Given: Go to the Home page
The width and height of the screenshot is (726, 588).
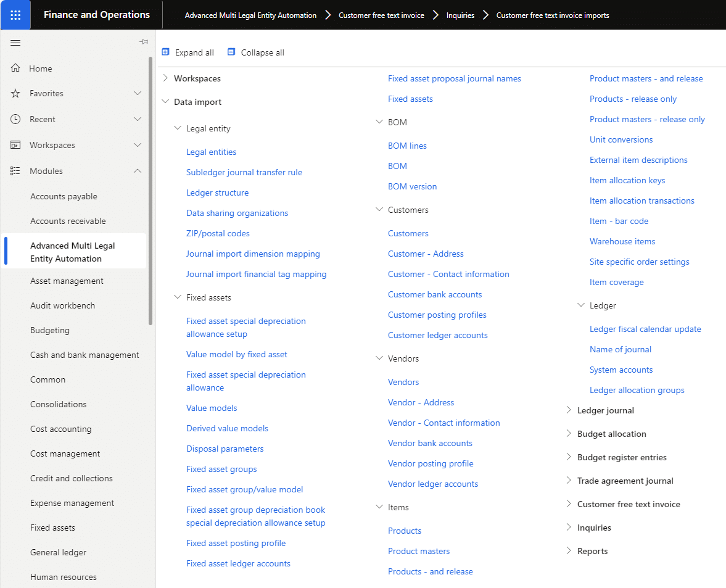Looking at the screenshot, I should coord(40,68).
